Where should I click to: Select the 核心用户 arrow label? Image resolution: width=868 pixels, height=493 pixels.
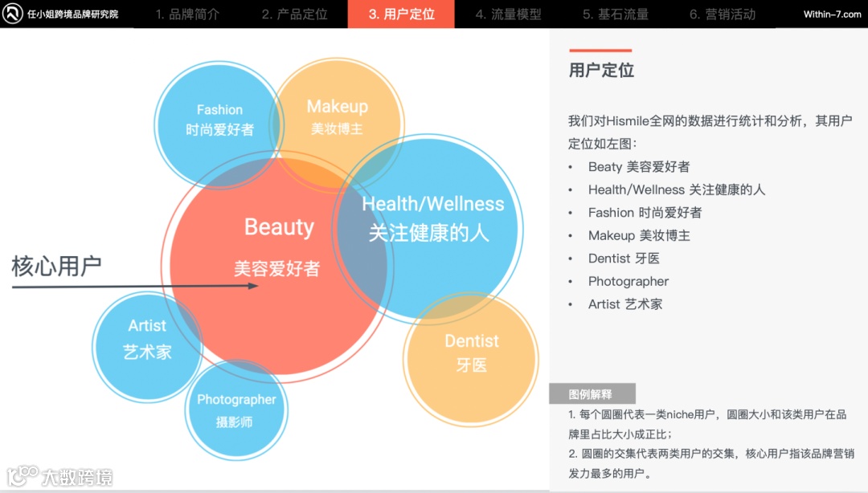click(x=57, y=263)
